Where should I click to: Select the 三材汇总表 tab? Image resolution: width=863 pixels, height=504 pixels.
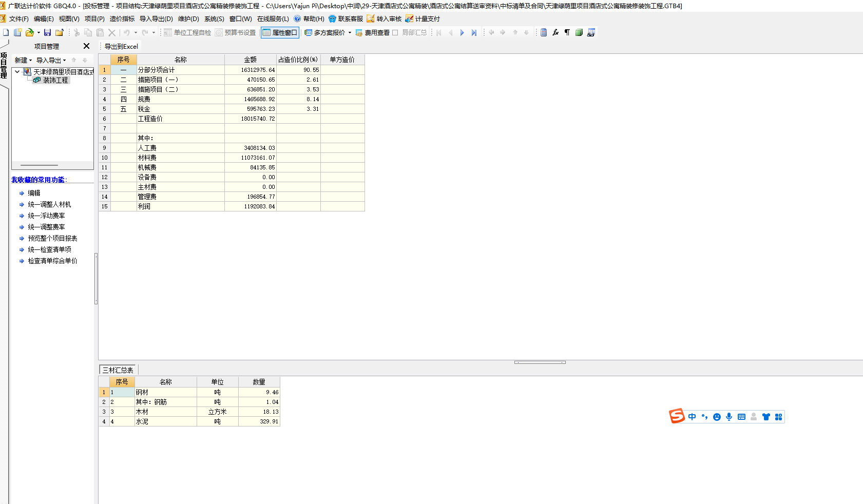(x=118, y=370)
